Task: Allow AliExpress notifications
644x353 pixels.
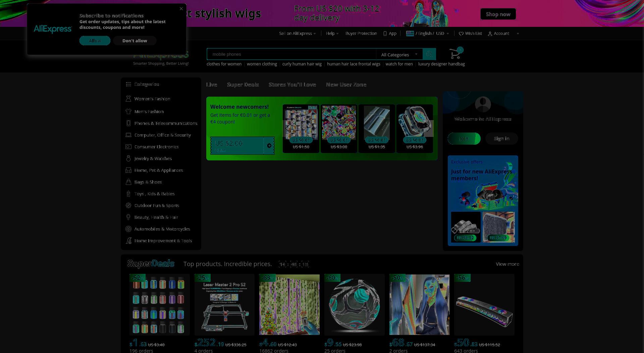Action: [95, 41]
